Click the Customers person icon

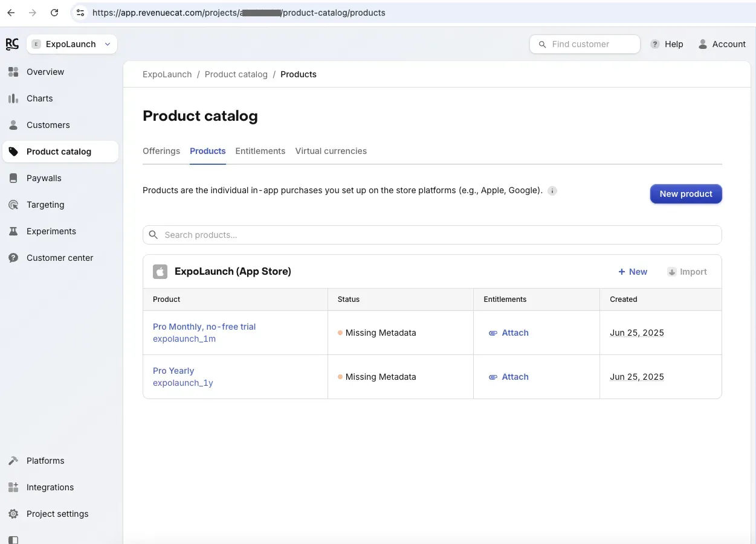click(x=13, y=125)
